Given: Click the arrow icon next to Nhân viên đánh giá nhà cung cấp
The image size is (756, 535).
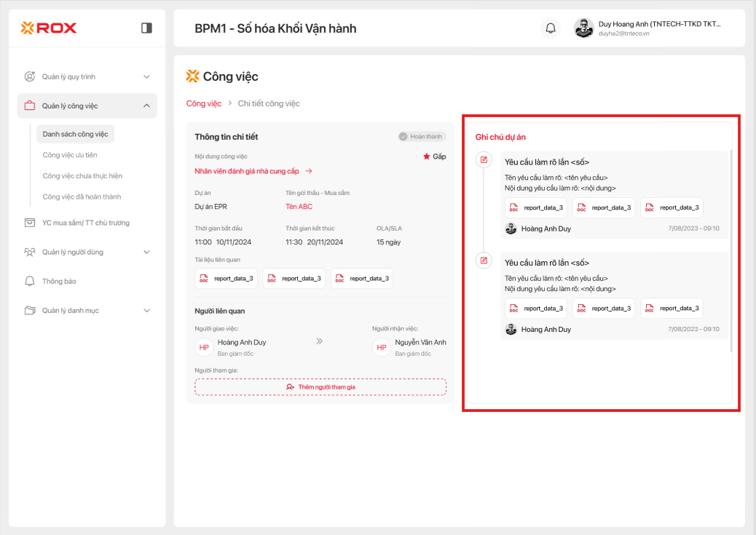Looking at the screenshot, I should point(309,171).
